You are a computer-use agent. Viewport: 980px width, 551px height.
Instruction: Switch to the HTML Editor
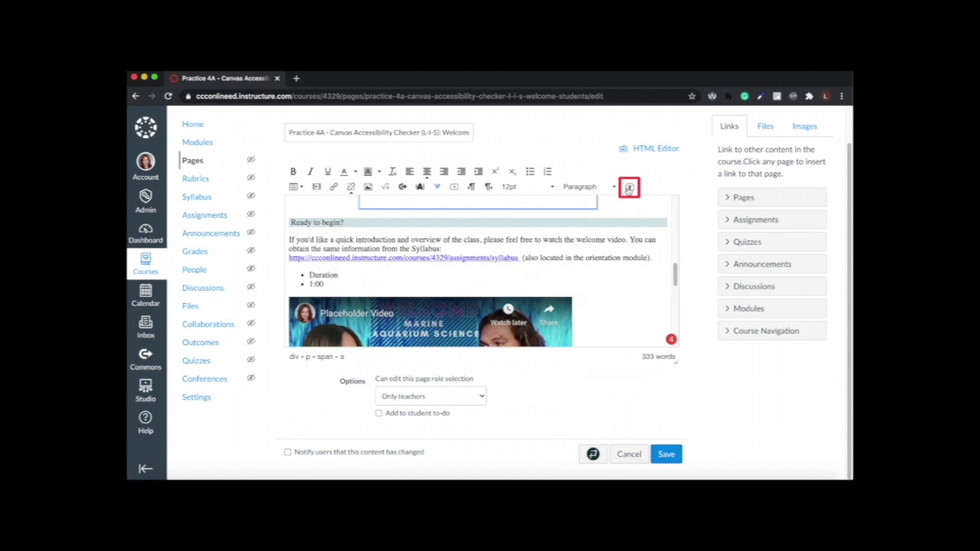coord(648,148)
